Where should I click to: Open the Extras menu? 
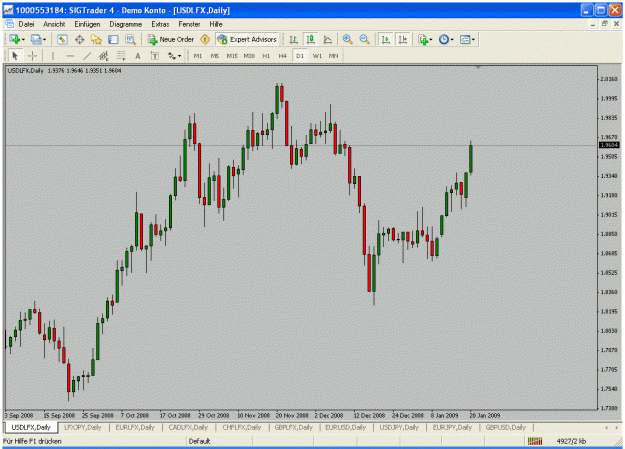(x=160, y=24)
